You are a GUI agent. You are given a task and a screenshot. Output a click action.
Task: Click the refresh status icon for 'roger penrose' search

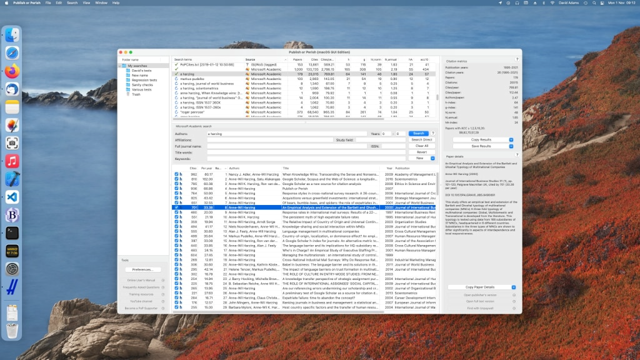176,112
